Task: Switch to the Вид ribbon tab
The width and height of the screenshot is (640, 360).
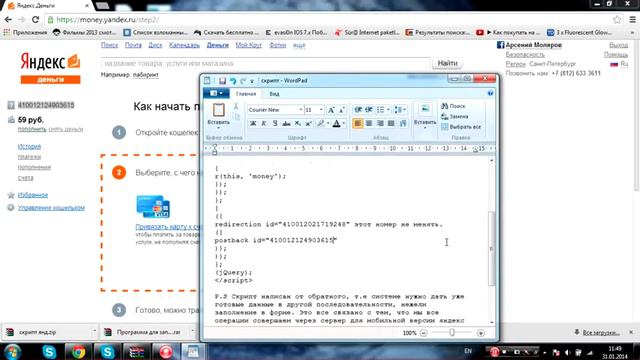Action: click(274, 94)
